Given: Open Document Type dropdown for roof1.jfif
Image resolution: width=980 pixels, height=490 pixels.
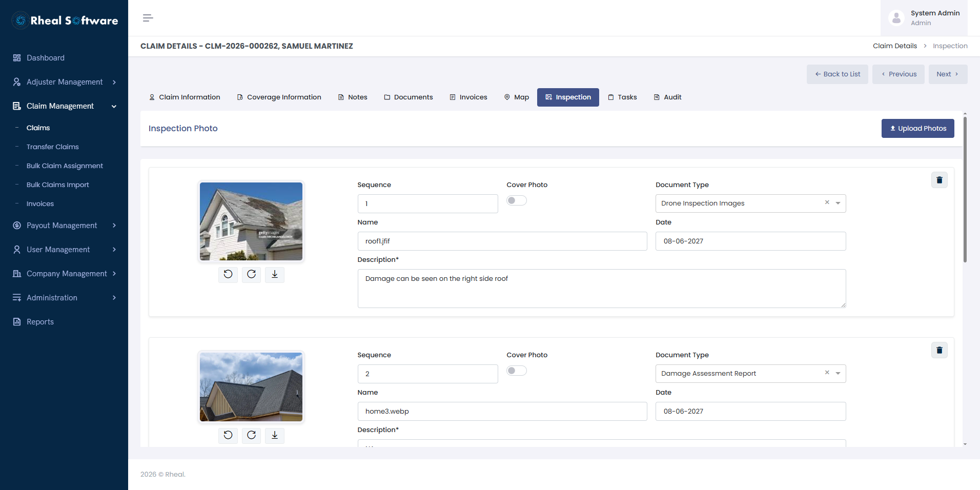Looking at the screenshot, I should 838,203.
